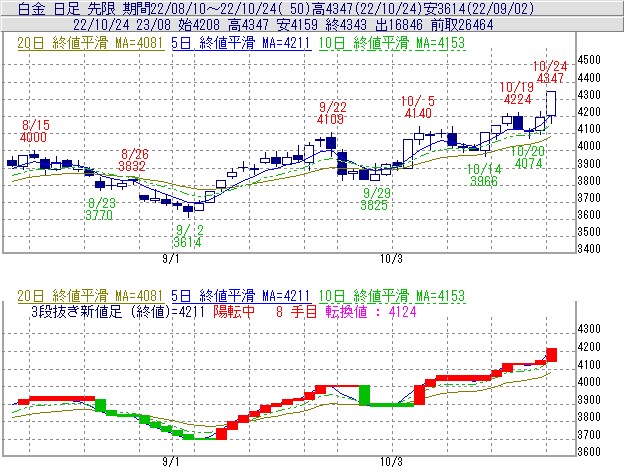Click the 安3614(22/09/02) header value
This screenshot has width=624, height=475.
478,9
